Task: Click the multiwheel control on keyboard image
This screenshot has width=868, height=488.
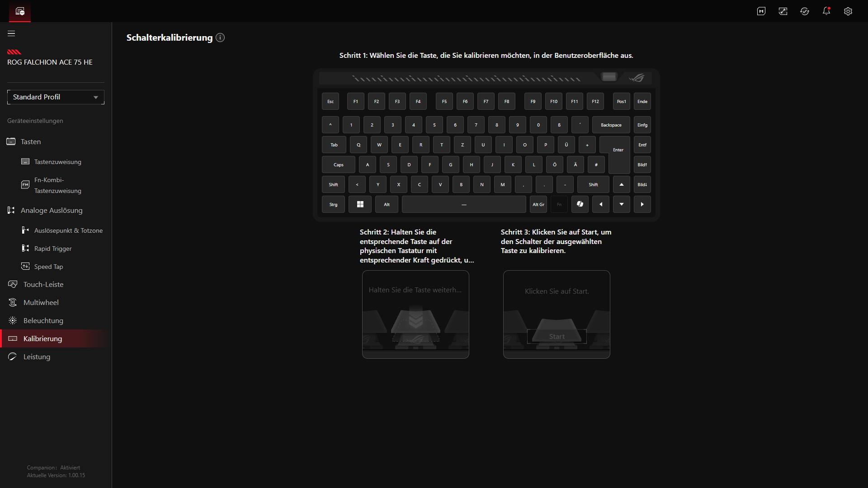Action: (x=609, y=77)
